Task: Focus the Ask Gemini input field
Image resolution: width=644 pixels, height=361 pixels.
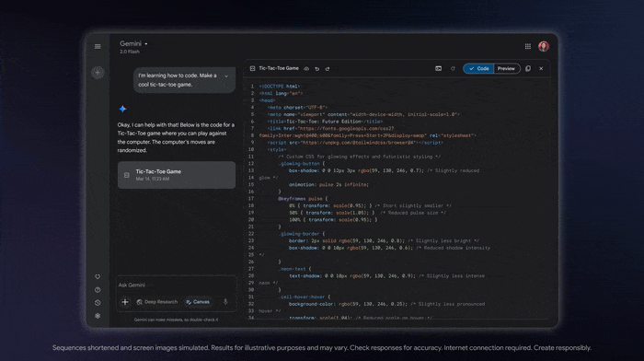Action: pyautogui.click(x=177, y=285)
